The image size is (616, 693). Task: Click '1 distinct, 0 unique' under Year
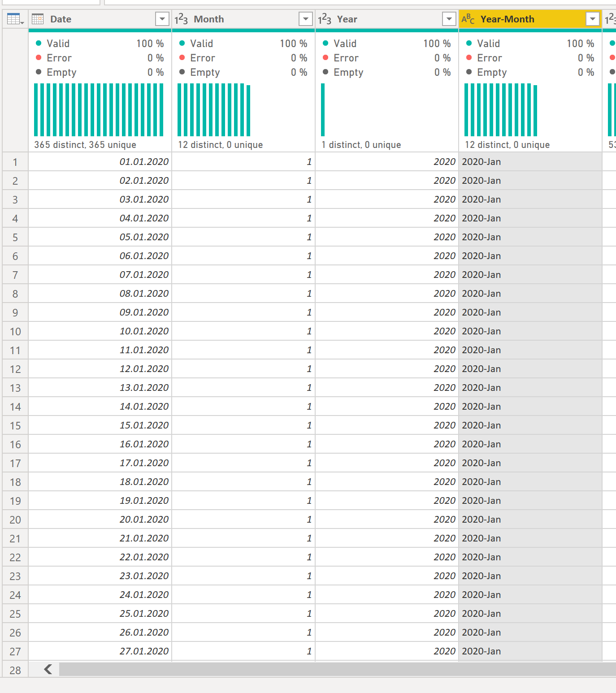(x=361, y=145)
